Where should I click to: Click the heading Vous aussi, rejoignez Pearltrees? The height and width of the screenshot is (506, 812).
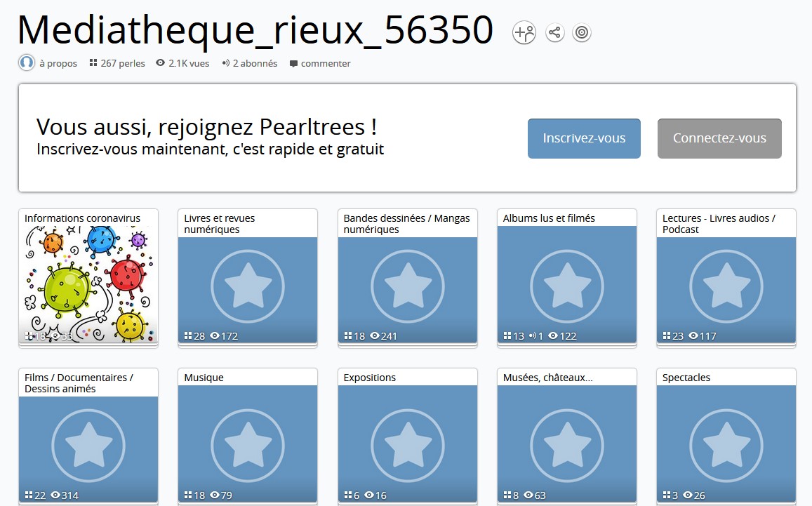[x=206, y=127]
